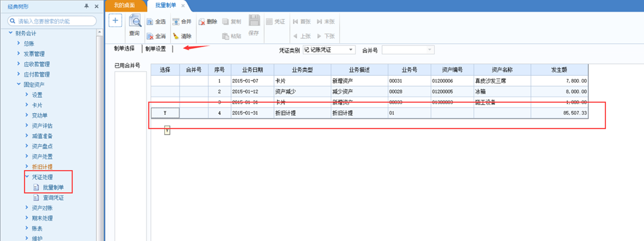Select 资产评估 in the tree

click(x=42, y=125)
